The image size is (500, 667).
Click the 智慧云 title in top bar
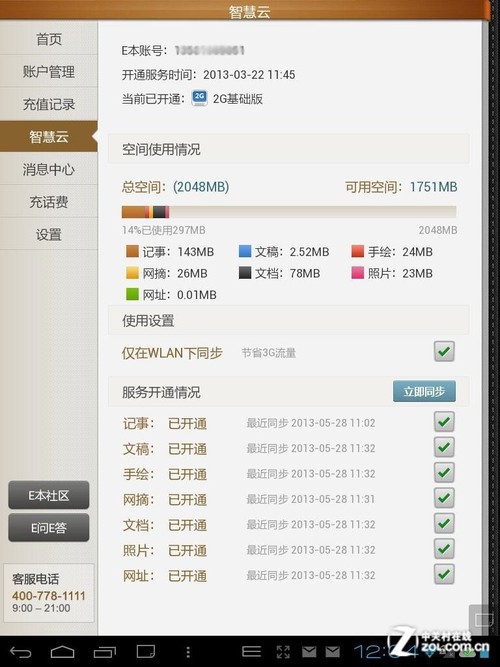[x=250, y=11]
